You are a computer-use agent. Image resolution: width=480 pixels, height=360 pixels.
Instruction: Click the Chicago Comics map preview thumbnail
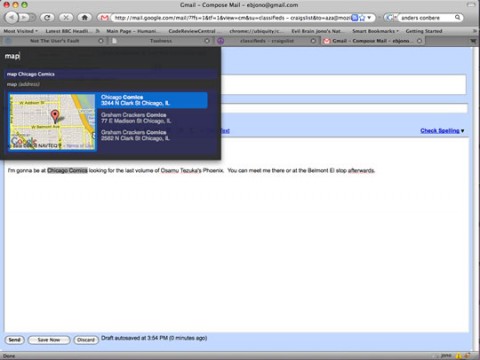coord(52,122)
